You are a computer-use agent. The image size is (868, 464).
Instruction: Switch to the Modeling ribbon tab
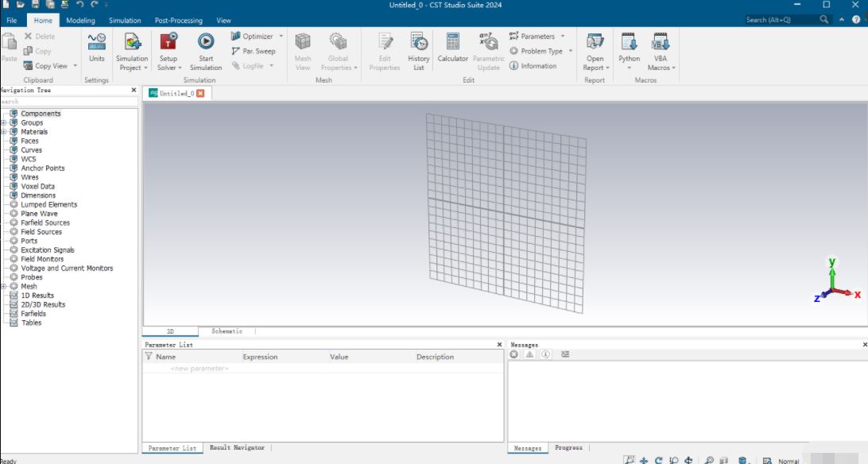[x=79, y=20]
